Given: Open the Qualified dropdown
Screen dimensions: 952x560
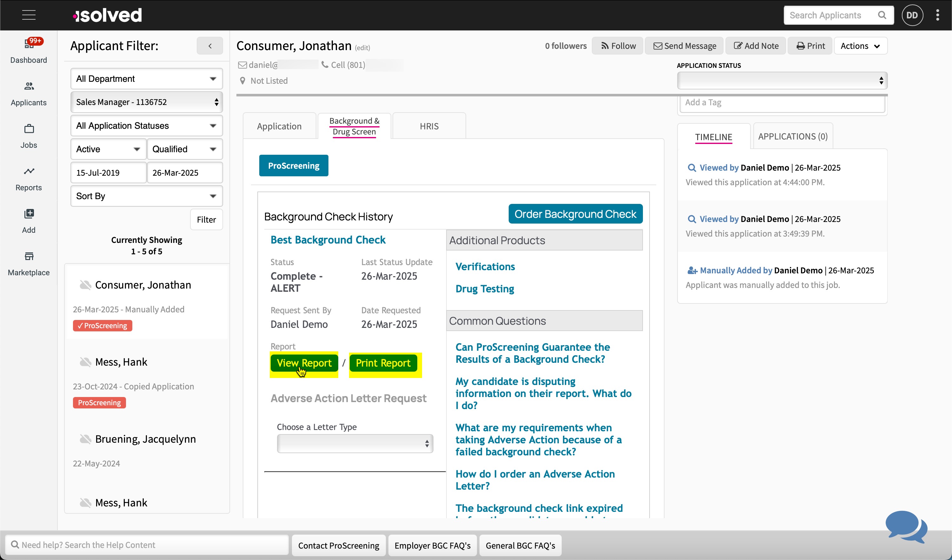Looking at the screenshot, I should (x=185, y=149).
